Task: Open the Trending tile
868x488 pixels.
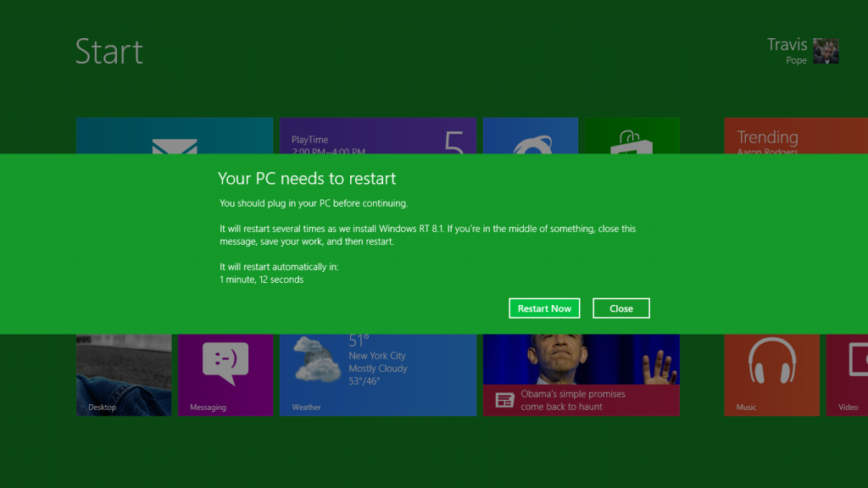Action: point(796,136)
